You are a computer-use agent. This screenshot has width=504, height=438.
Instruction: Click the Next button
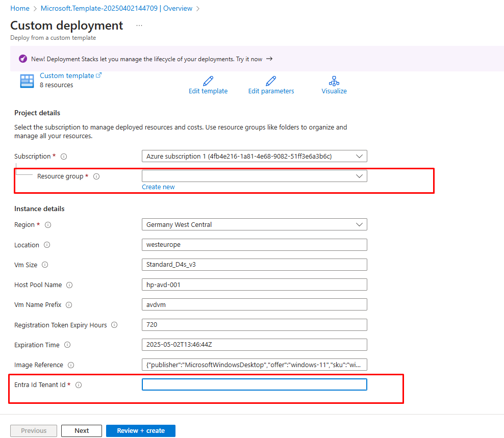[82, 431]
